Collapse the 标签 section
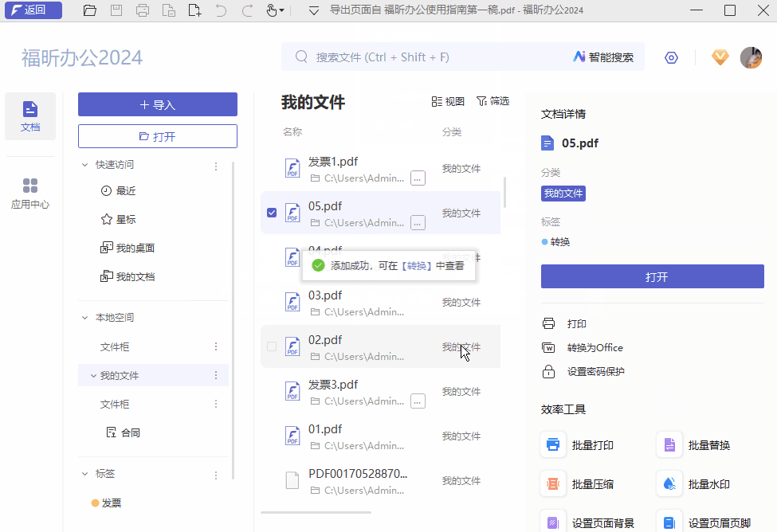 point(84,474)
